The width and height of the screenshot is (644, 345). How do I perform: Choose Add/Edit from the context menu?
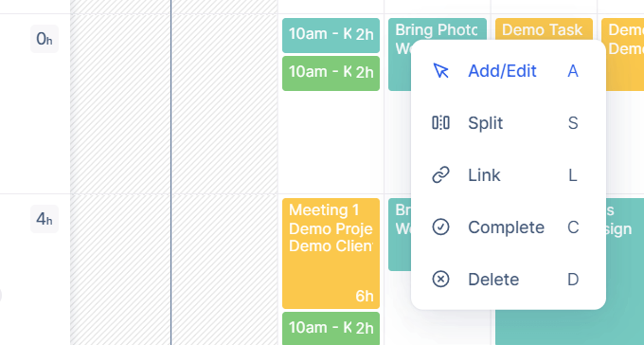tap(508, 71)
